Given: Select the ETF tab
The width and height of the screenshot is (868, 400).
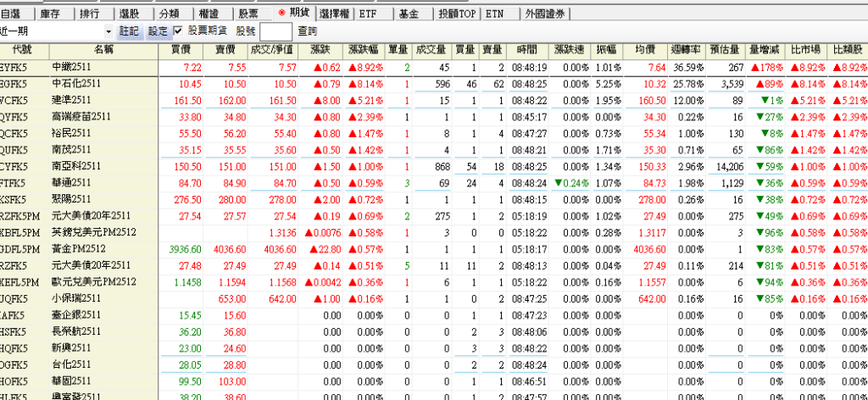Looking at the screenshot, I should (370, 13).
